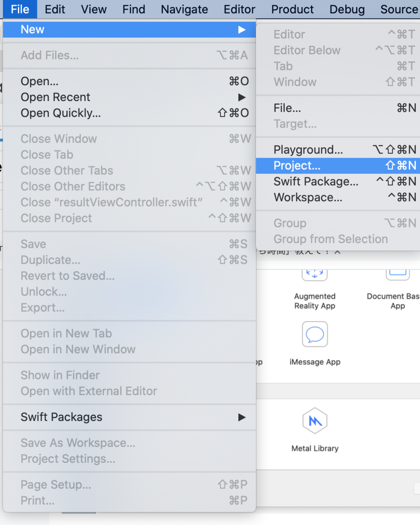Click the Editor menu bar item
Screen dimensions: 420x525
pos(239,9)
